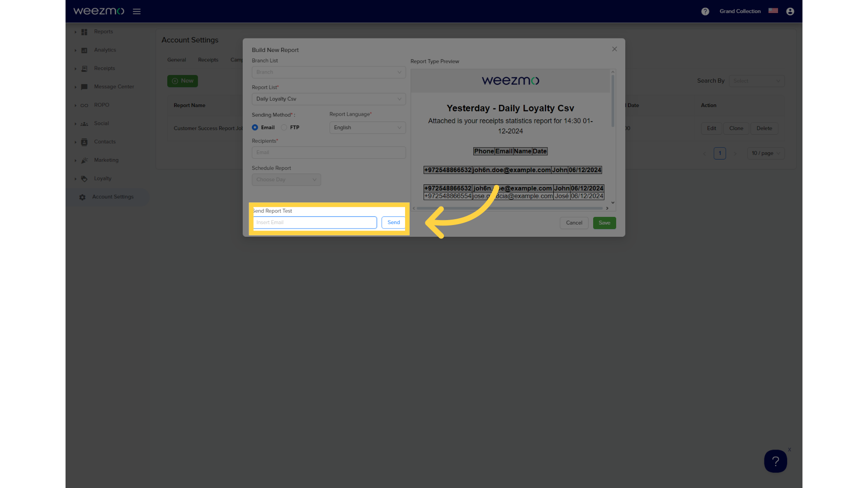Click the General tab in Account Settings

(x=176, y=60)
